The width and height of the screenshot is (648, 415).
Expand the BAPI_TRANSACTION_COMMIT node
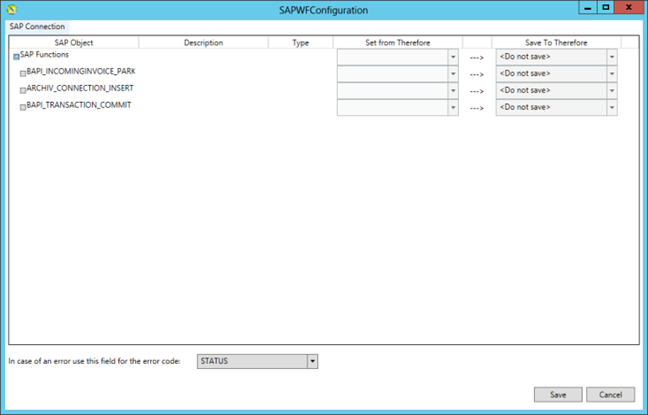(23, 108)
